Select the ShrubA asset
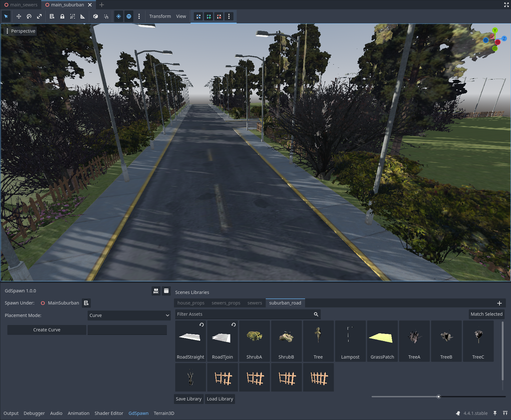511x420 pixels. [255, 341]
